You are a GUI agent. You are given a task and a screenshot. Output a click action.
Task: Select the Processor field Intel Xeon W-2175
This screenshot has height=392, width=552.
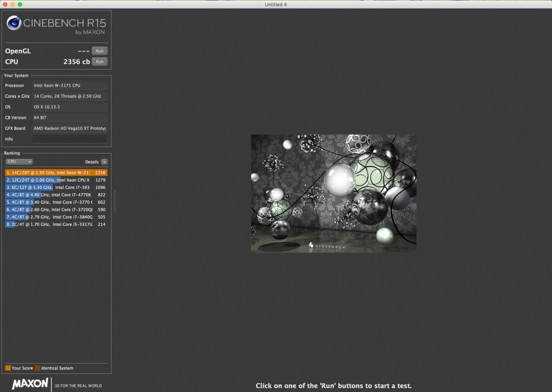[x=70, y=85]
